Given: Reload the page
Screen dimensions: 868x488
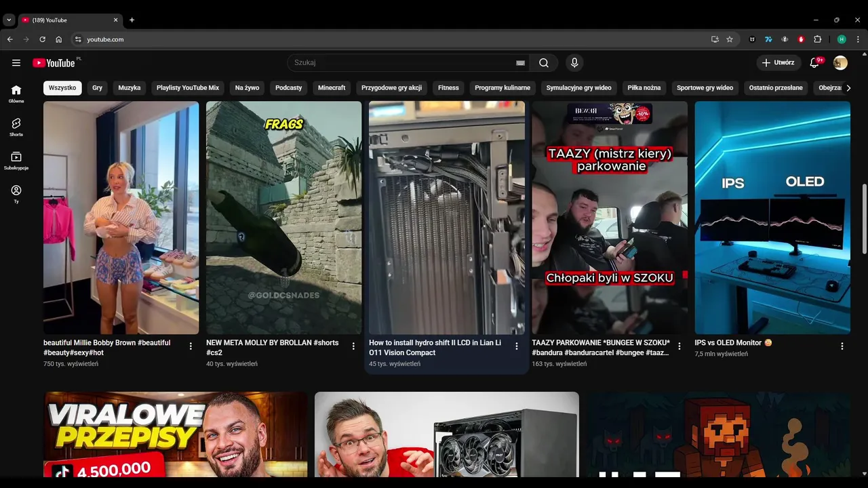Looking at the screenshot, I should (42, 39).
